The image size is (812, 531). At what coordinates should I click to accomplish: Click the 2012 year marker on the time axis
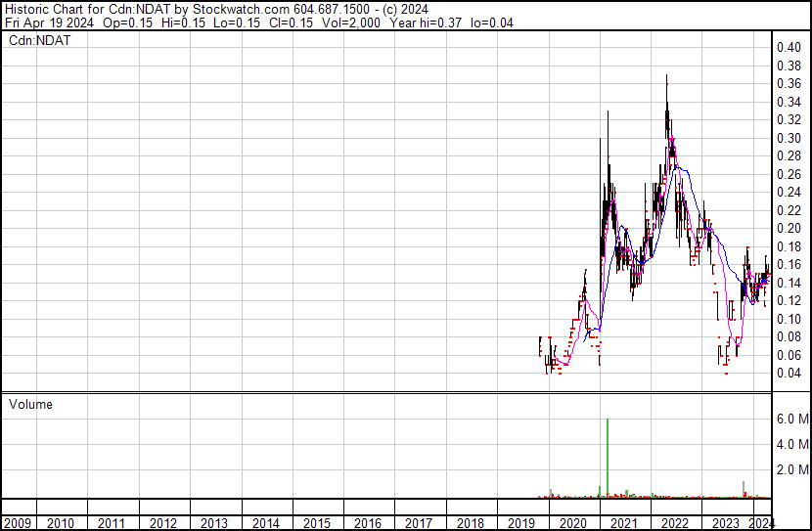pos(163,523)
